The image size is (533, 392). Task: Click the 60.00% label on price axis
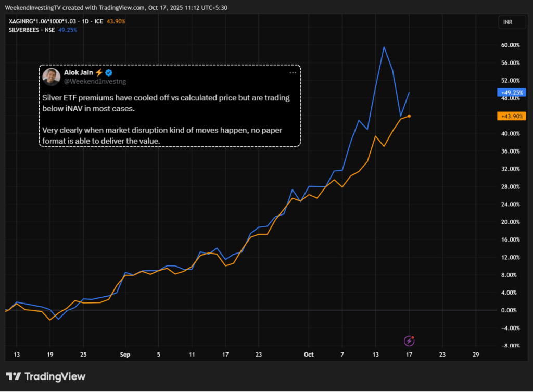coord(510,45)
